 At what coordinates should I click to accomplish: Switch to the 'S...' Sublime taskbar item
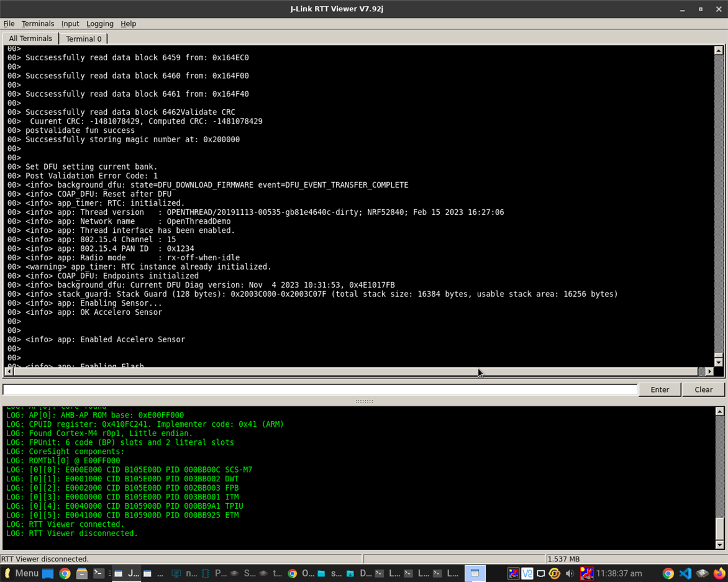tap(243, 573)
